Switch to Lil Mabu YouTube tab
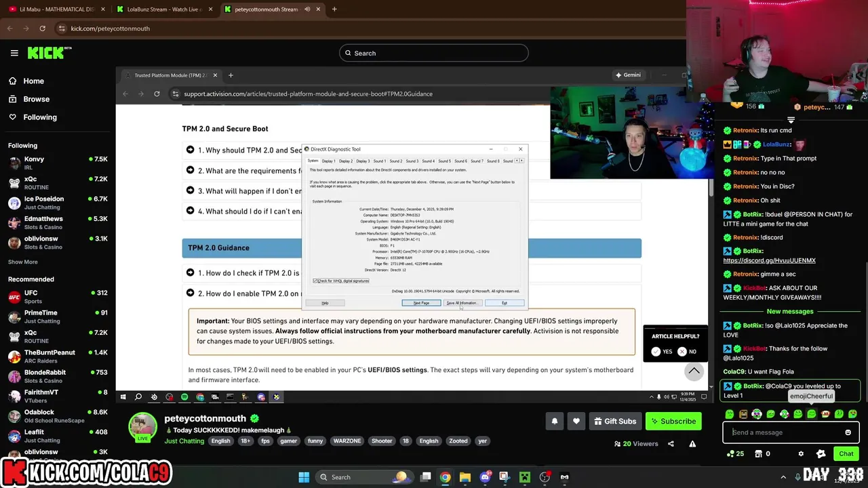This screenshot has width=868, height=488. [x=56, y=9]
